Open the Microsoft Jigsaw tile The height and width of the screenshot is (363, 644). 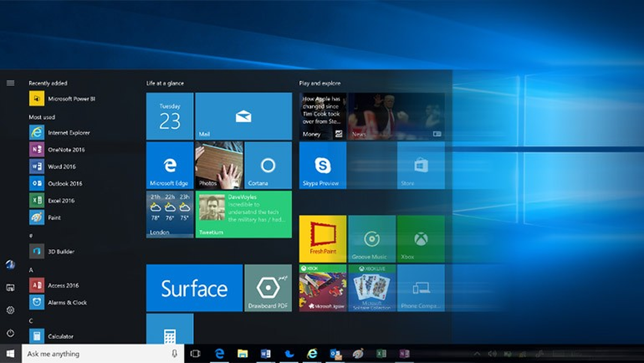click(x=323, y=288)
